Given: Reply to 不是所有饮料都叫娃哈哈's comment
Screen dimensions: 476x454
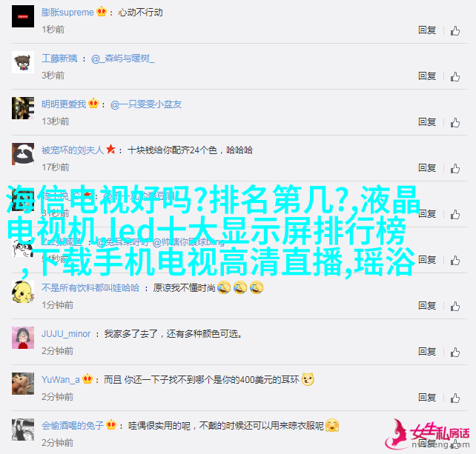Looking at the screenshot, I should 427,305.
